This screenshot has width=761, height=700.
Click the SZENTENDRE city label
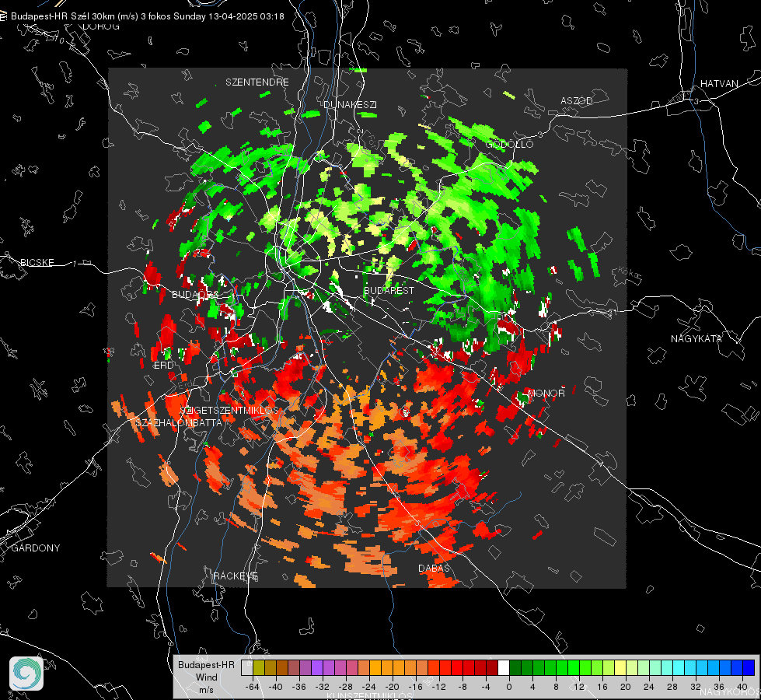click(x=257, y=82)
